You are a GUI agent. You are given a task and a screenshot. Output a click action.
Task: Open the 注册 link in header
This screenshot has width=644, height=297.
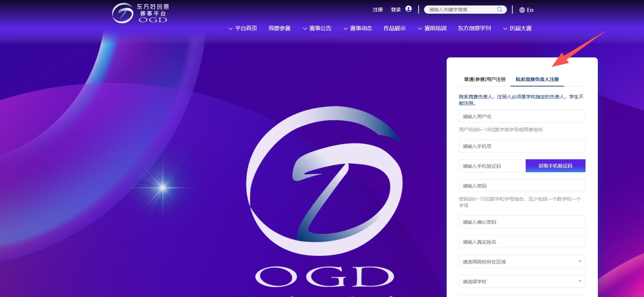click(378, 10)
